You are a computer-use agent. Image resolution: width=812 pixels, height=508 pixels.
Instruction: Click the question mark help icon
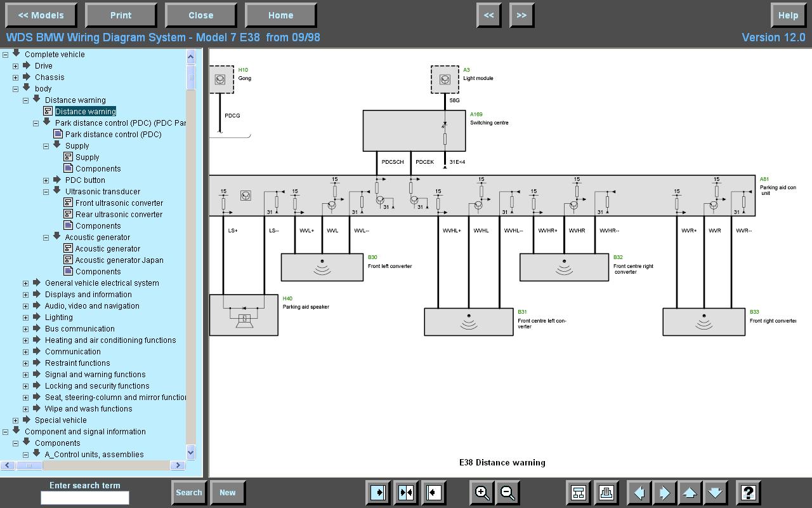point(748,493)
